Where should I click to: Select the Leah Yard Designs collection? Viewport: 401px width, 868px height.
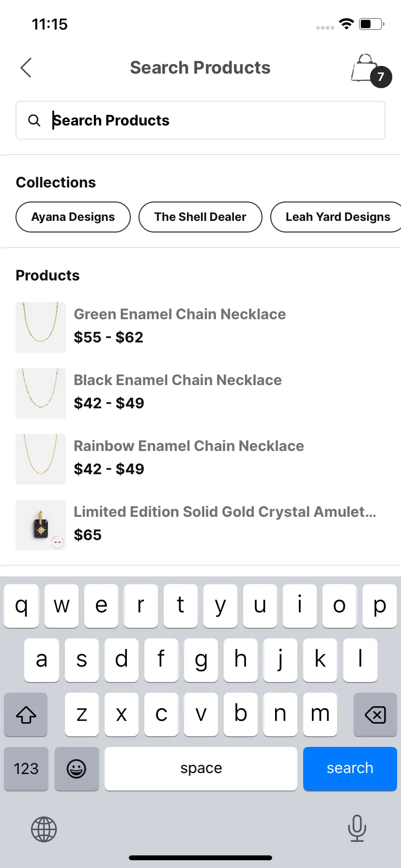336,217
